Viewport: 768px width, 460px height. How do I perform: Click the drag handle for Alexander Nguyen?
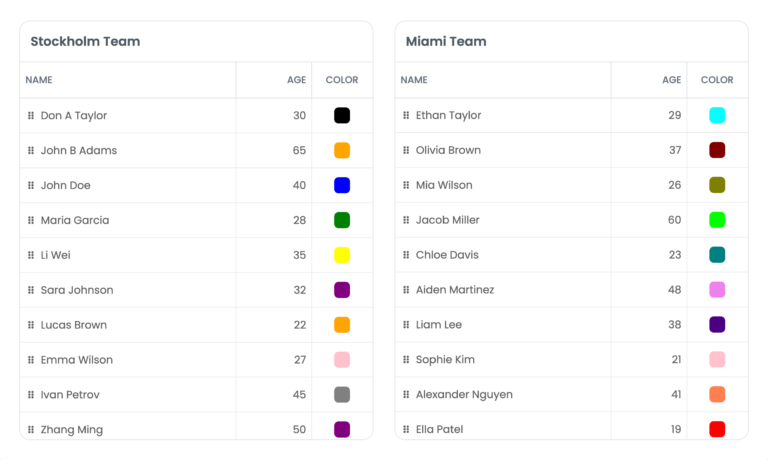[x=406, y=395]
